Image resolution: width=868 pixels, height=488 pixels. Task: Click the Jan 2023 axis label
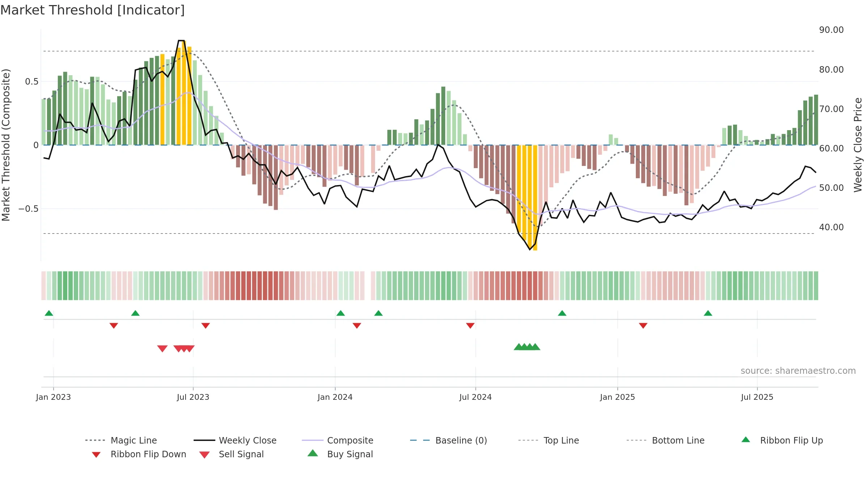pos(54,397)
